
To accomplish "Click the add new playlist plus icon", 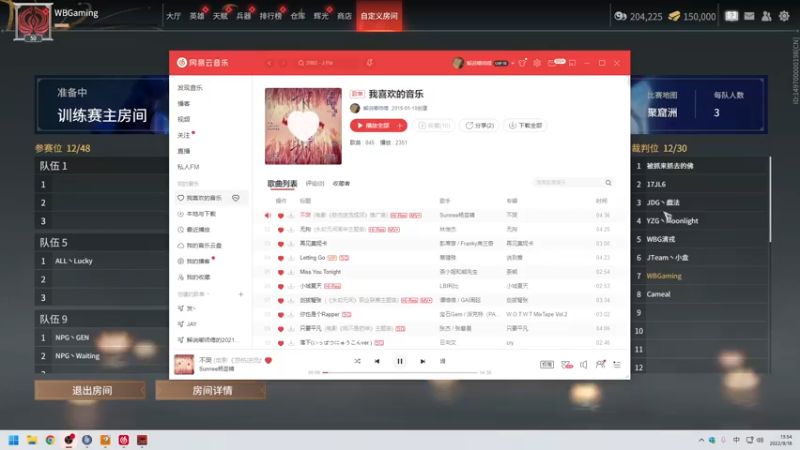I will point(241,294).
